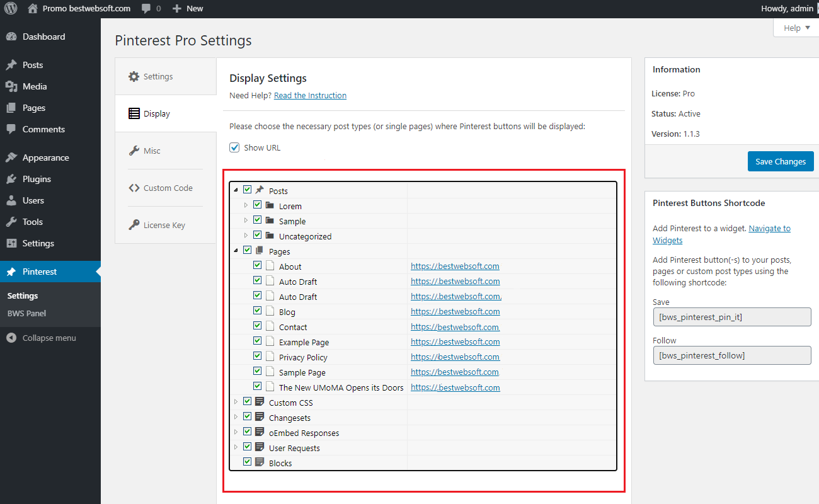The width and height of the screenshot is (819, 504).
Task: Click the Pages icon in sidebar
Action: (11, 108)
